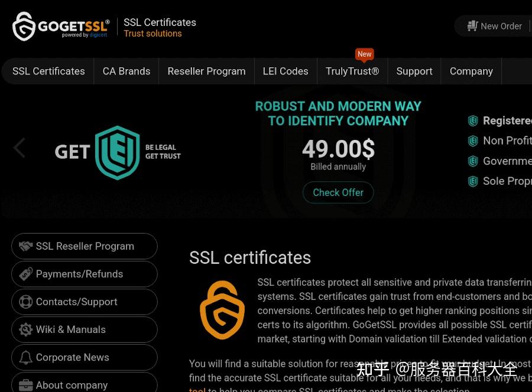Screen dimensions: 532x392
Task: Click the gear icon beside Wiki & Manuals
Action: point(25,329)
